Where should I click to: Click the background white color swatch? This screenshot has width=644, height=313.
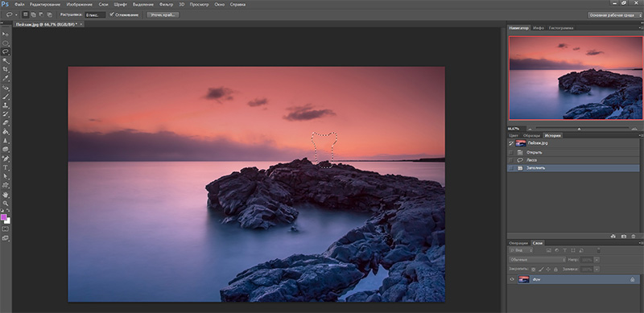tap(8, 221)
